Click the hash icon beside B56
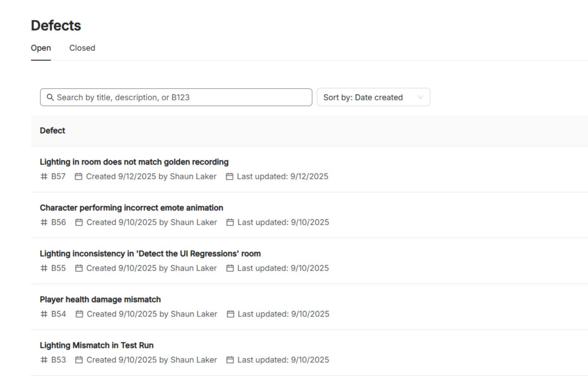The height and width of the screenshot is (380, 588). tap(44, 222)
